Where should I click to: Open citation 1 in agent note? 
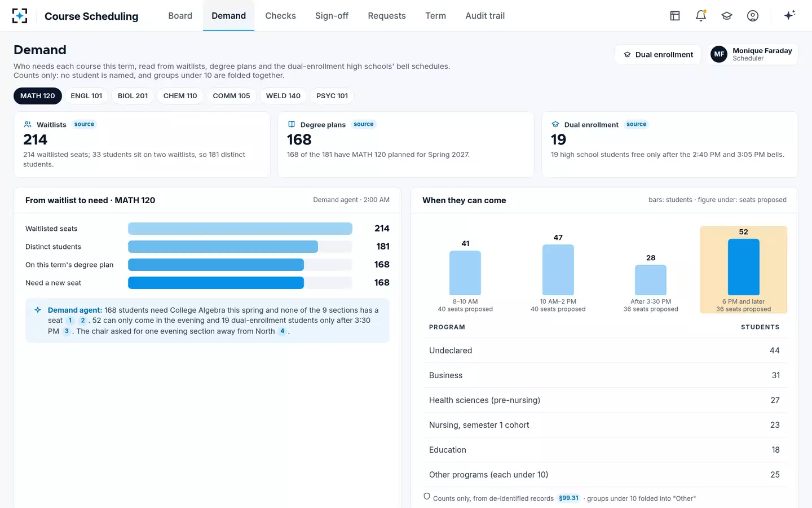tap(70, 321)
